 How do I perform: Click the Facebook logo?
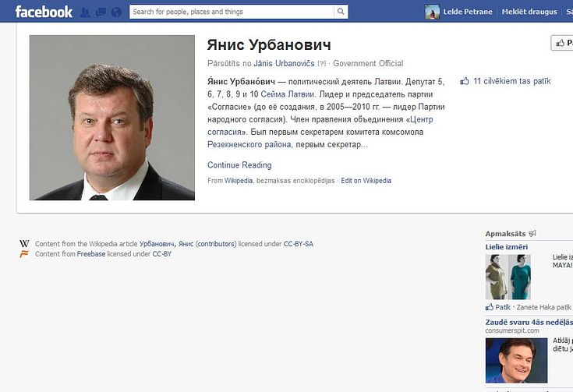pyautogui.click(x=44, y=12)
